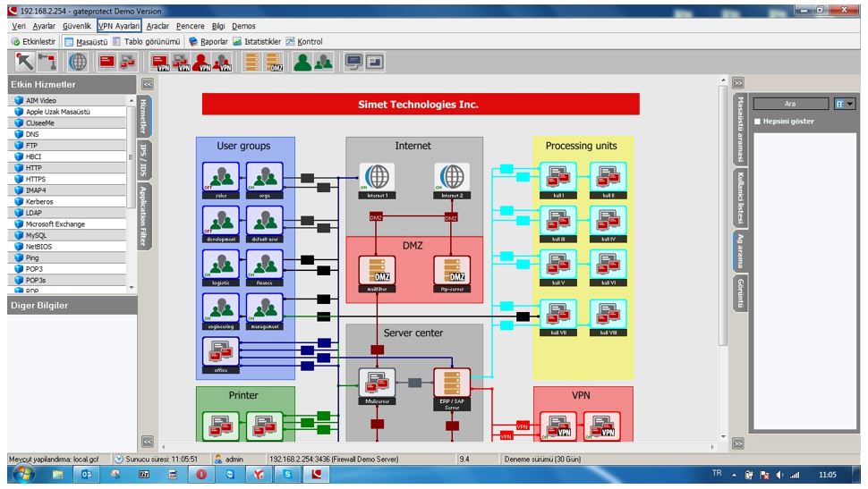Image resolution: width=868 pixels, height=489 pixels.
Task: Click the green user group toolbar icon
Action: click(302, 62)
